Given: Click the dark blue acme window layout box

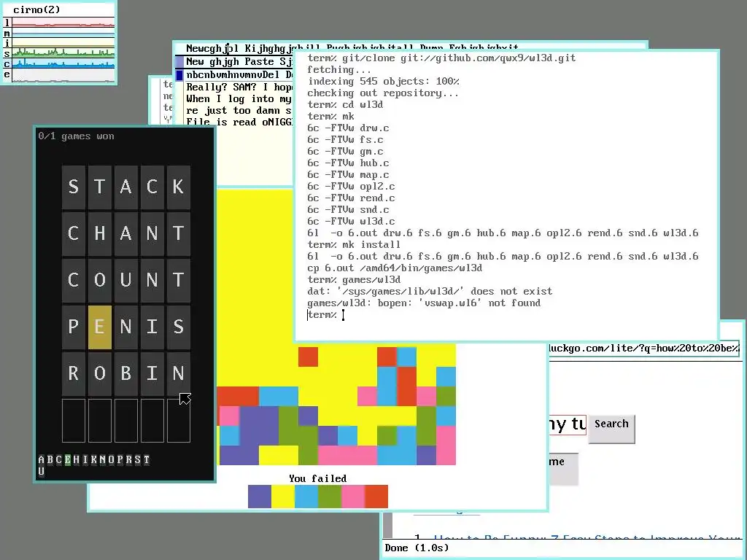Looking at the screenshot, I should pyautogui.click(x=179, y=75).
